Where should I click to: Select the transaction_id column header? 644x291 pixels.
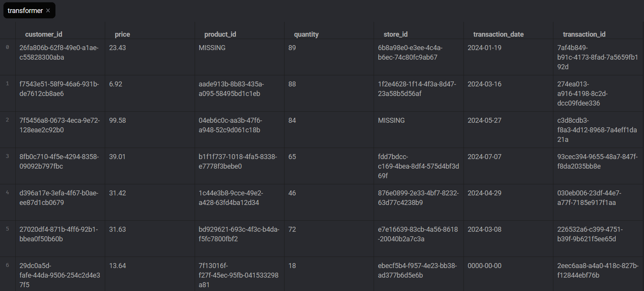point(584,34)
